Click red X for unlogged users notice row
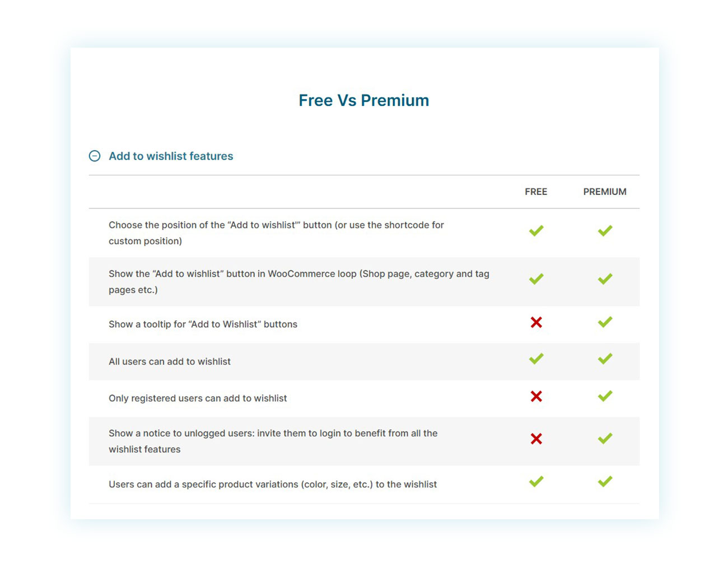The width and height of the screenshot is (728, 582). tap(536, 439)
